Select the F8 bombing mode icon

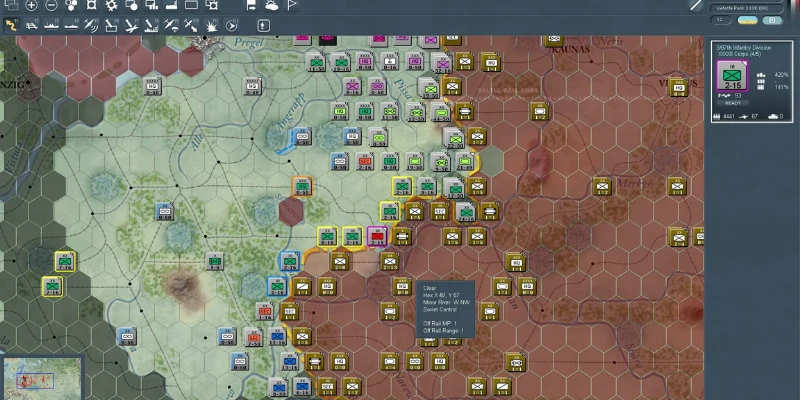pos(152,25)
